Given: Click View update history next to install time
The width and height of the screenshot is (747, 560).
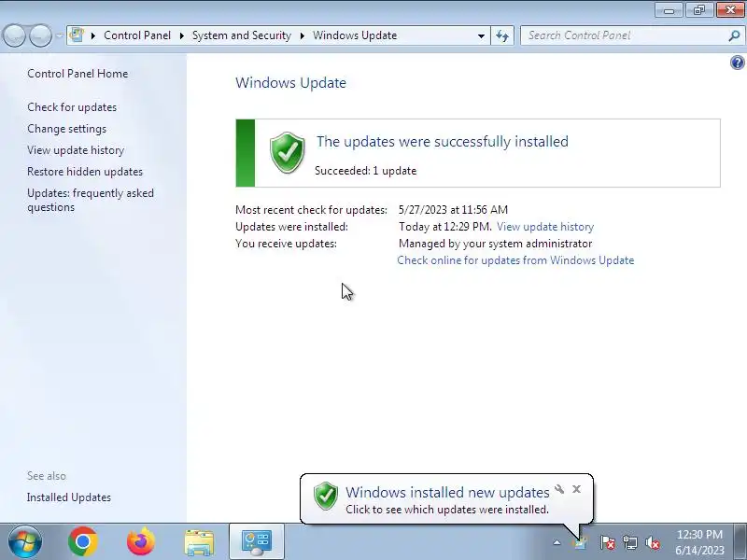Looking at the screenshot, I should [545, 227].
